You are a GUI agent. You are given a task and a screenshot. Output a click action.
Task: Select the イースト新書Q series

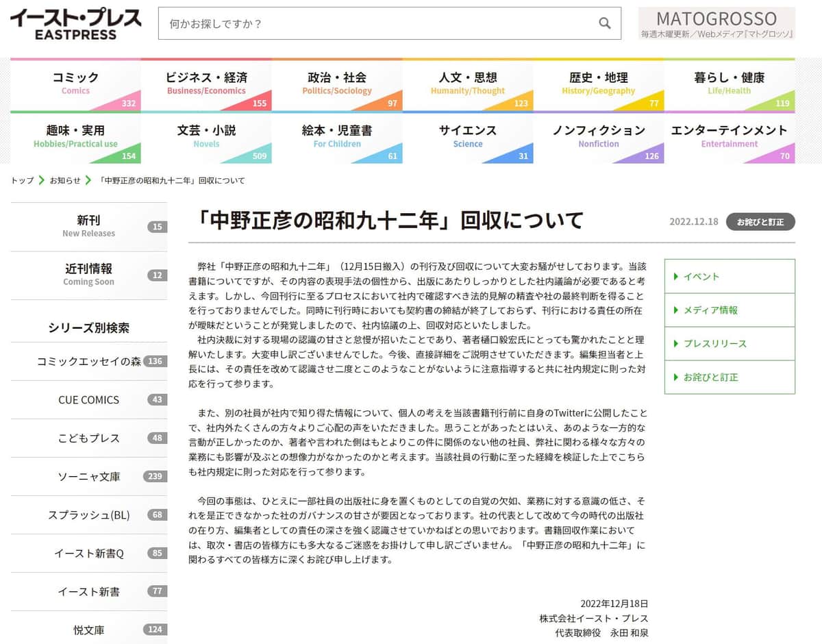[x=89, y=553]
